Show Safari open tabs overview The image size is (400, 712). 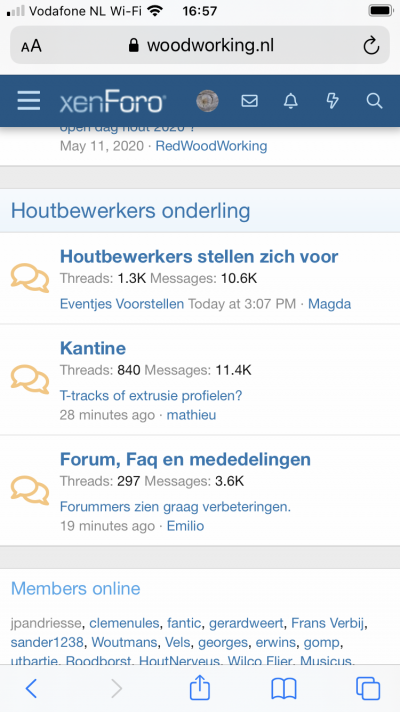[x=368, y=689]
